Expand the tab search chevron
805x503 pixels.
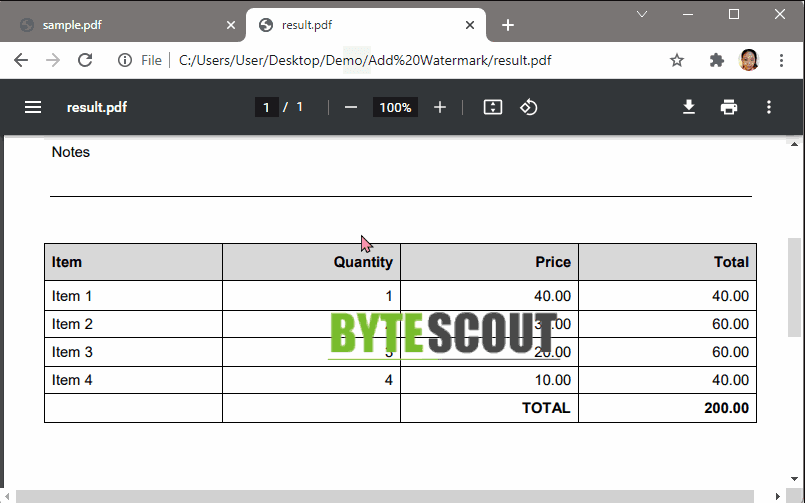click(x=642, y=14)
